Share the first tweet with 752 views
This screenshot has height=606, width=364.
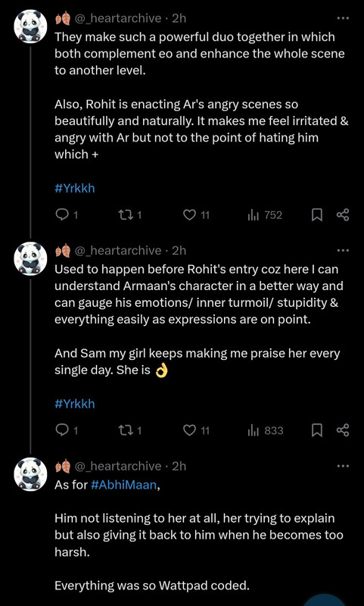tap(343, 215)
